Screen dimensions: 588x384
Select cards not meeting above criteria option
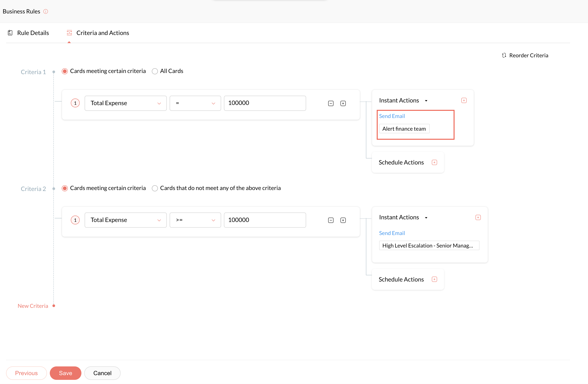click(x=155, y=188)
